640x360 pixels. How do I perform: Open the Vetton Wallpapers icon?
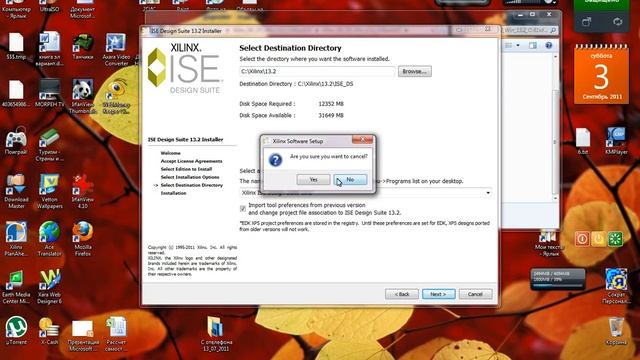click(49, 191)
